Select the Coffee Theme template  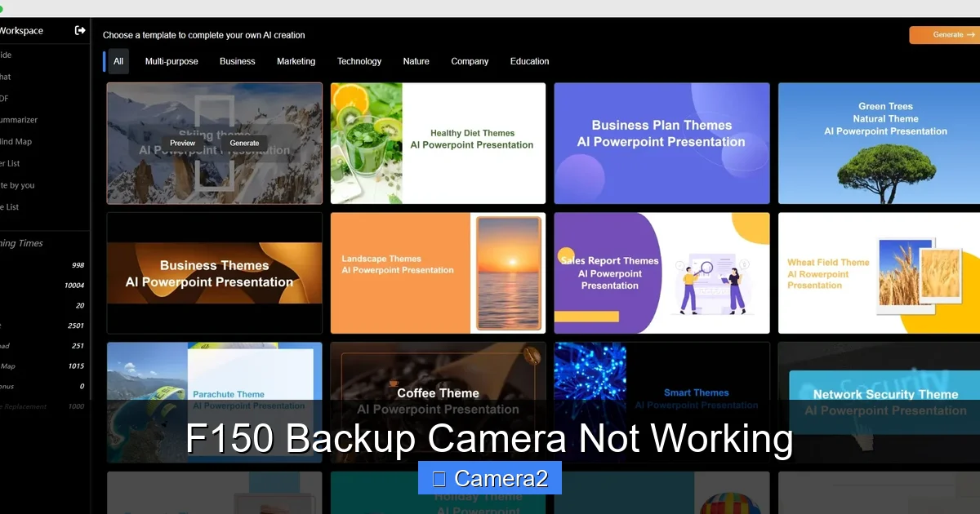[x=438, y=402]
